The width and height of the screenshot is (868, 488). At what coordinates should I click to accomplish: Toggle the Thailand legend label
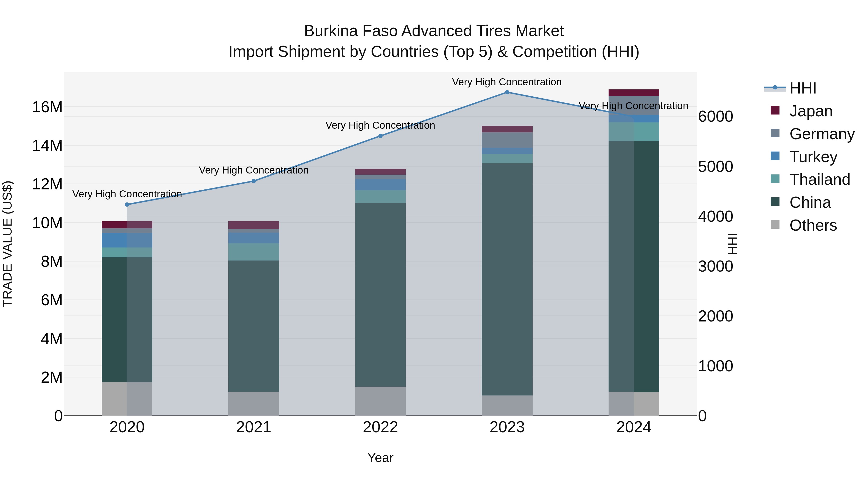820,180
